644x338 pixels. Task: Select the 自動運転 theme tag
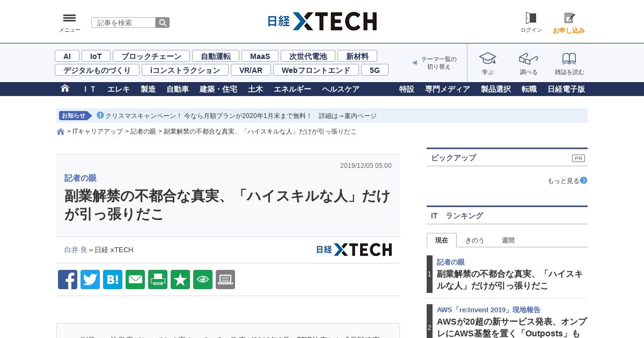[x=216, y=56]
